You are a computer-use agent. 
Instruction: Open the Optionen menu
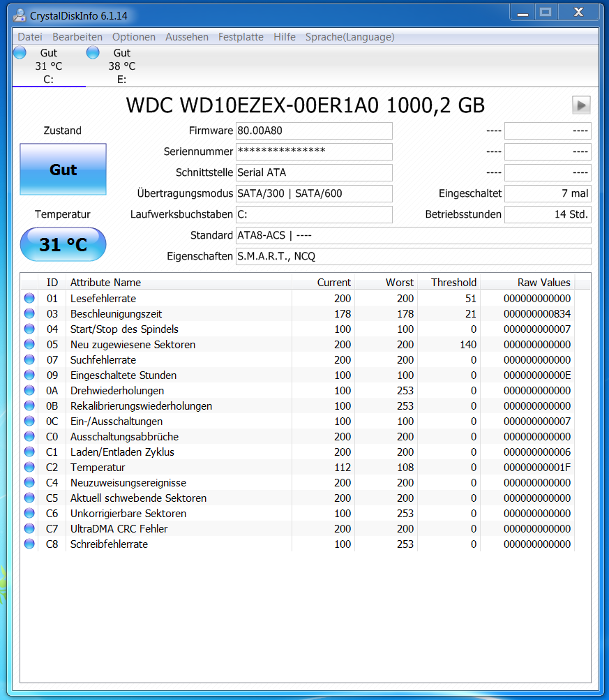(x=134, y=37)
